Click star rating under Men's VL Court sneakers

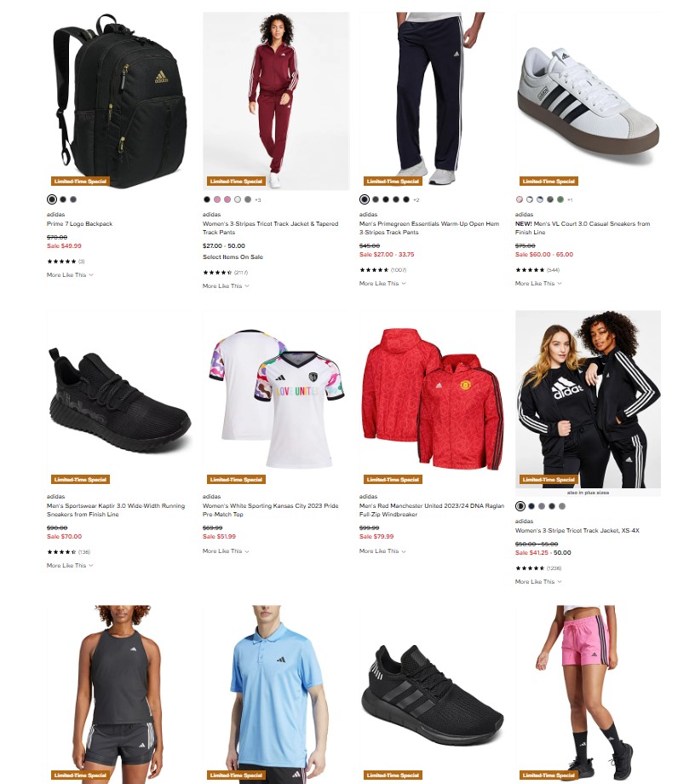[530, 269]
